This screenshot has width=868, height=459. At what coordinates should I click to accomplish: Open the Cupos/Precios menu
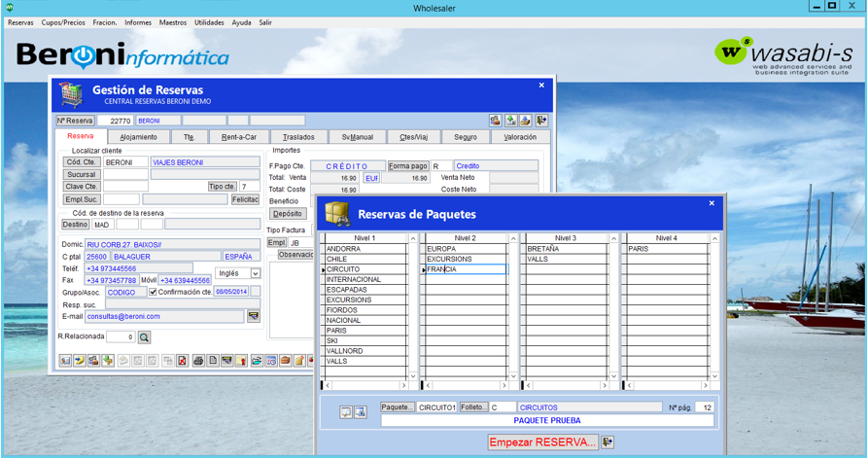[x=63, y=22]
